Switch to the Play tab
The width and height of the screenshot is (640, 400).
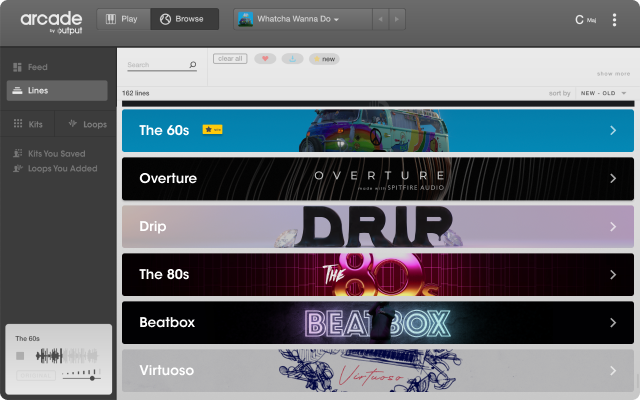tap(124, 19)
